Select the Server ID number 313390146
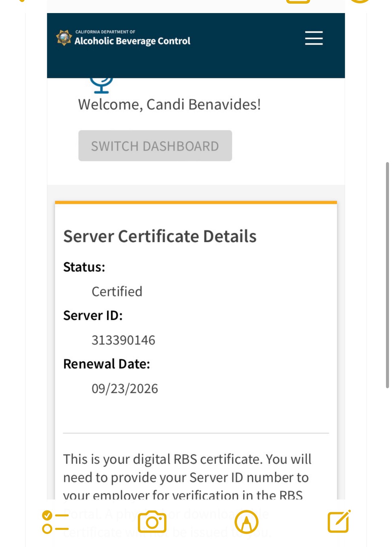Screen dimensions: 392x547 click(x=123, y=340)
